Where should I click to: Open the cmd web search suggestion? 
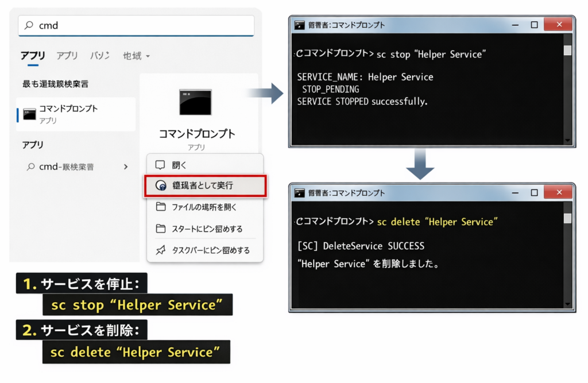(x=66, y=167)
